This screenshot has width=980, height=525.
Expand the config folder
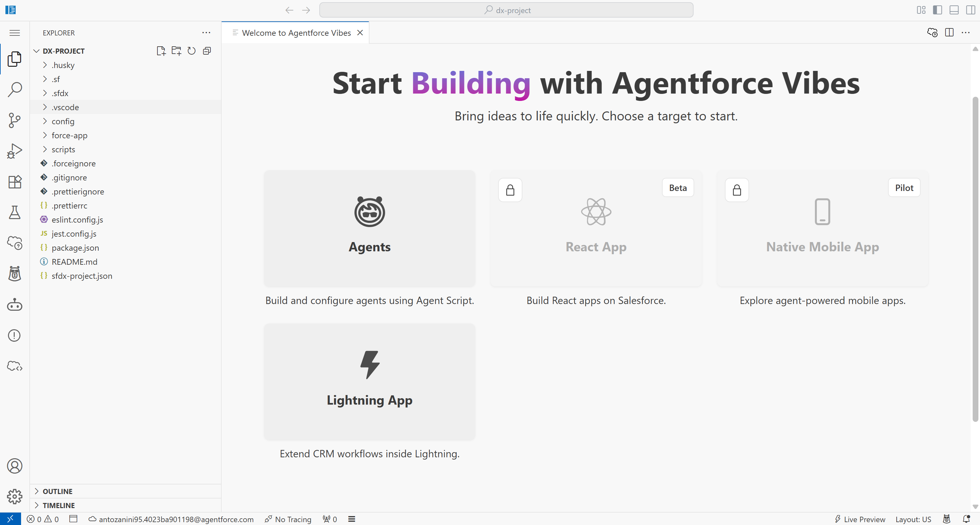click(125, 121)
